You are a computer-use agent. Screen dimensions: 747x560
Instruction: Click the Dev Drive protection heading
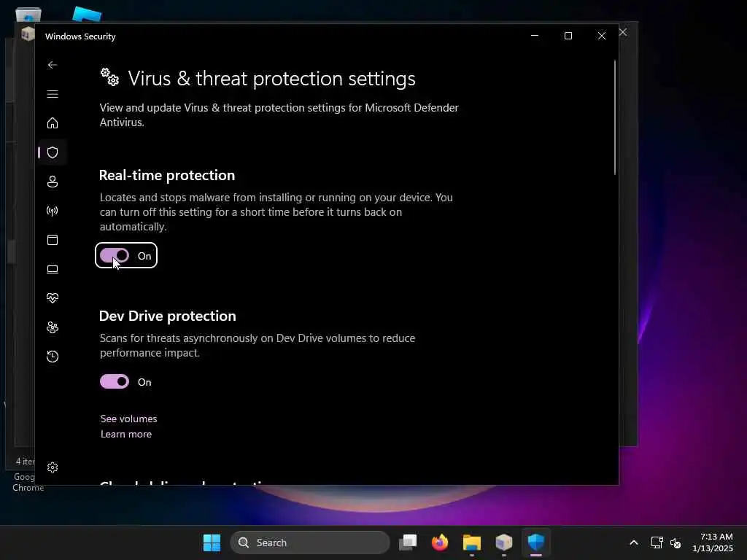[x=167, y=316]
